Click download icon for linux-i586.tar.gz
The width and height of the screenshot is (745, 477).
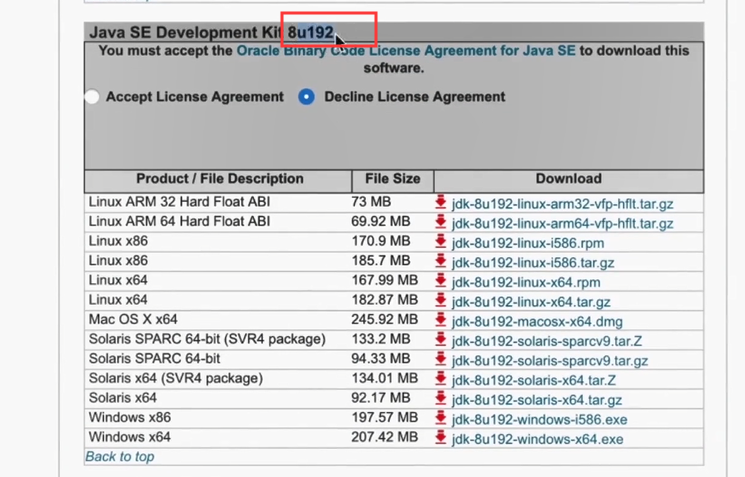click(441, 261)
